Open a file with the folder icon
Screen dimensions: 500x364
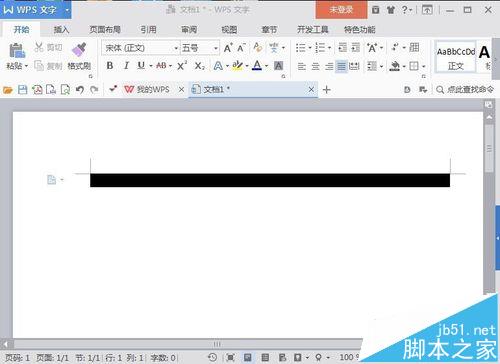click(8, 90)
